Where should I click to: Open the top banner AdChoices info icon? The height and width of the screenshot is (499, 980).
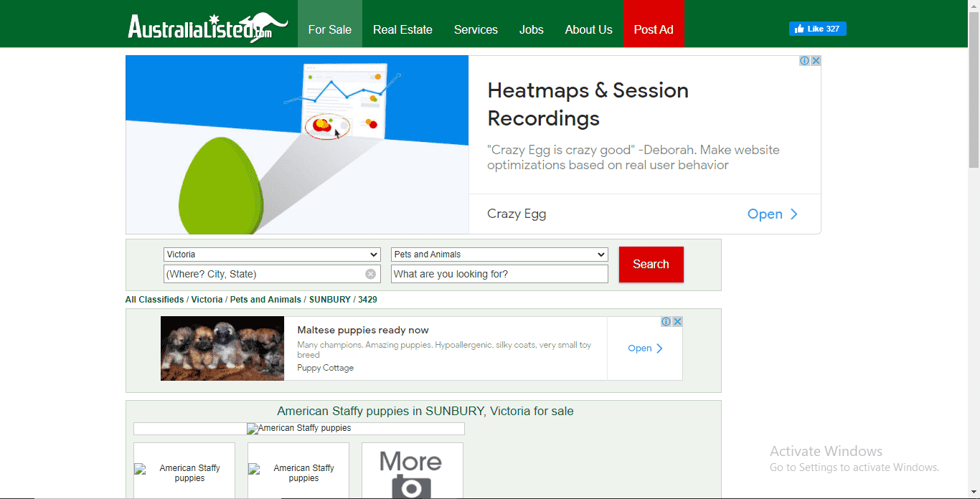coord(805,61)
